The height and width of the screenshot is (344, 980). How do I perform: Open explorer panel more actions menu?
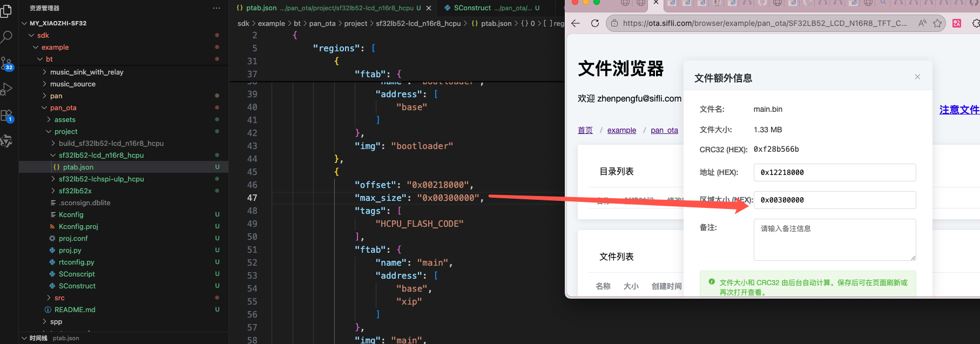click(217, 8)
